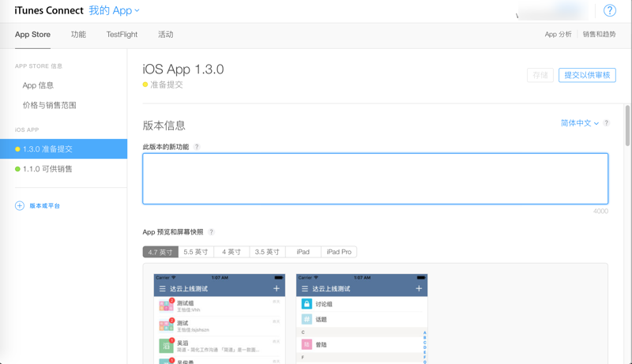The height and width of the screenshot is (364, 632).
Task: Open the App 分析 link
Action: click(558, 35)
